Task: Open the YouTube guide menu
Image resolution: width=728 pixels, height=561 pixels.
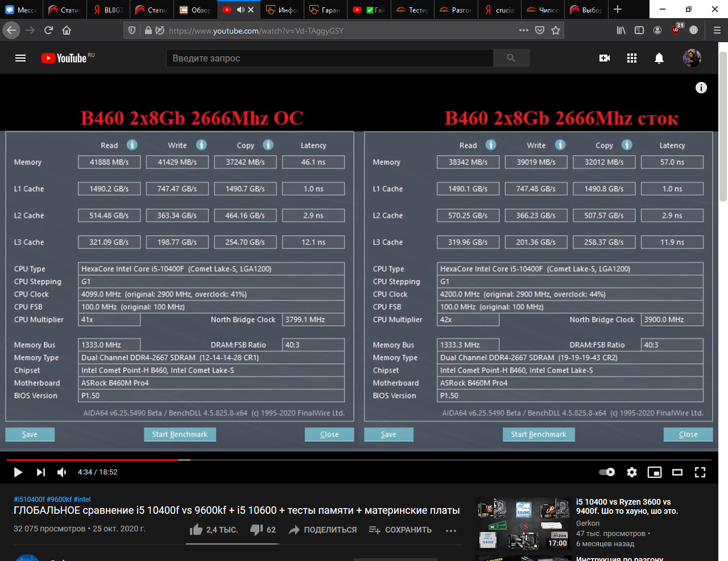Action: coord(20,58)
